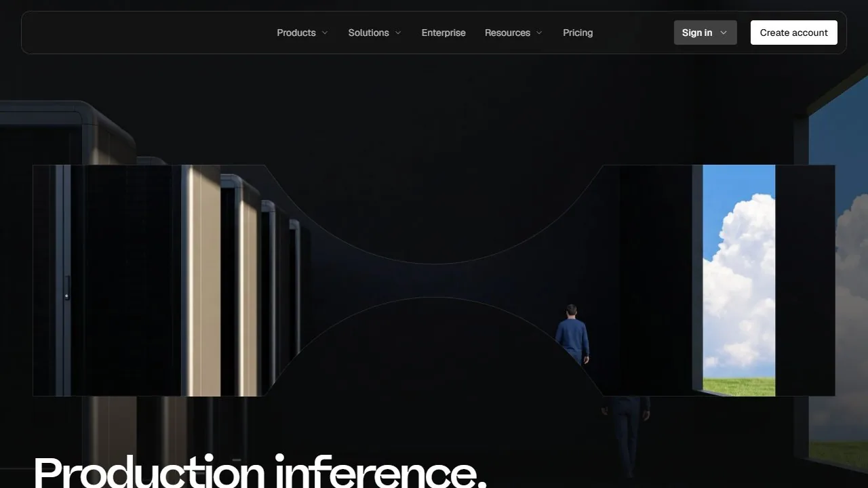Visit the Pricing page

[578, 33]
